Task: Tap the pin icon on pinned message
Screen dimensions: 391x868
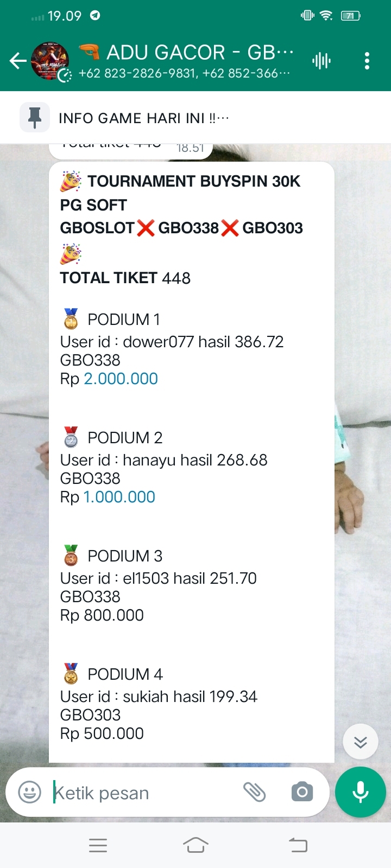Action: [x=35, y=117]
